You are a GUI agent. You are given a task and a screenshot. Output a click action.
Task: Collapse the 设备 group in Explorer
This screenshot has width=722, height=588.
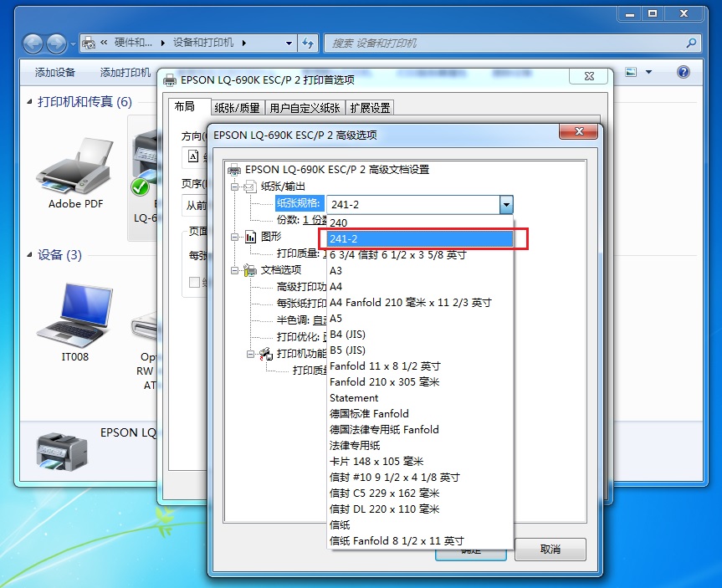tap(29, 254)
